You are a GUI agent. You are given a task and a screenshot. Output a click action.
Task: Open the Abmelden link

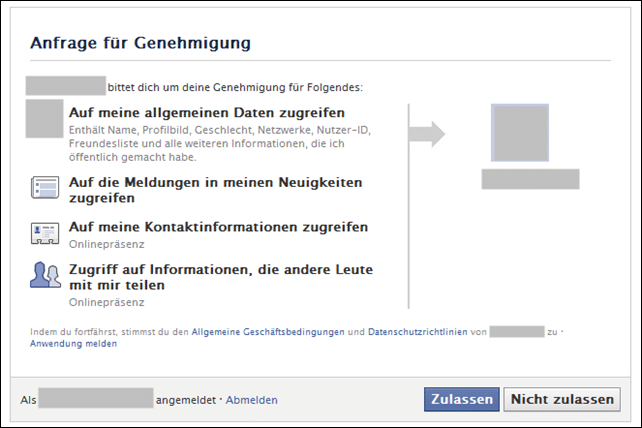(251, 400)
